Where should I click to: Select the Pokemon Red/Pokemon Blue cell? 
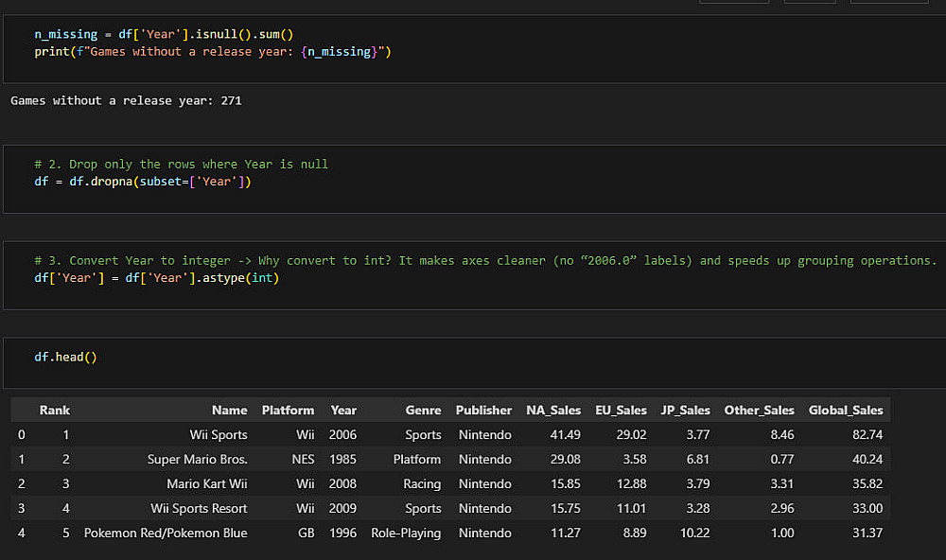[x=166, y=534]
